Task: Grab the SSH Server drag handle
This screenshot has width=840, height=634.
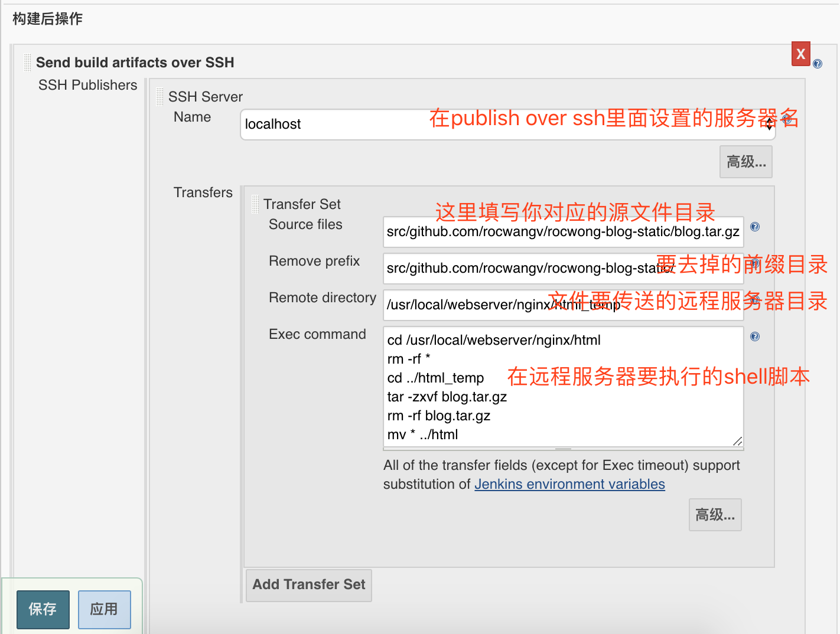Action: pyautogui.click(x=159, y=96)
